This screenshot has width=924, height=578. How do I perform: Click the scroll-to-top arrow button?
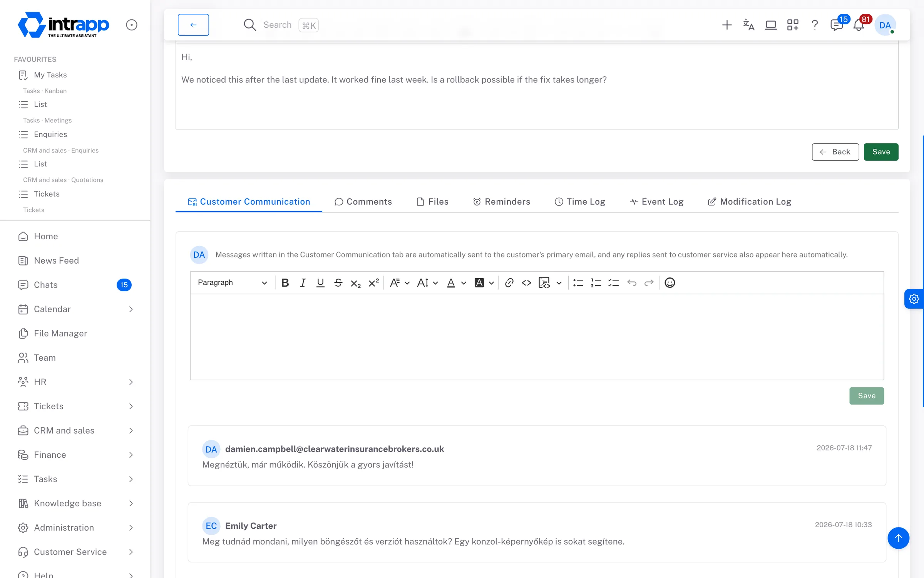point(898,538)
